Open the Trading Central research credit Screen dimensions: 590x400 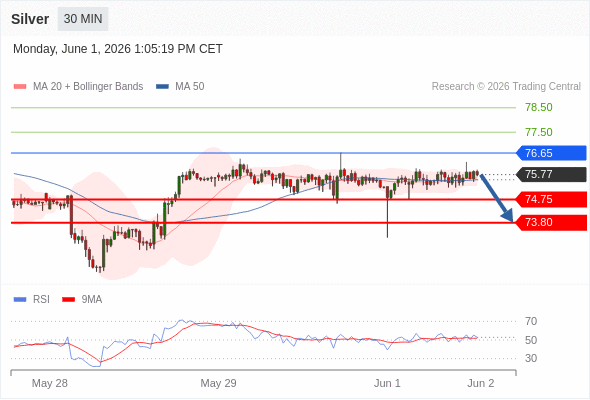pyautogui.click(x=506, y=87)
